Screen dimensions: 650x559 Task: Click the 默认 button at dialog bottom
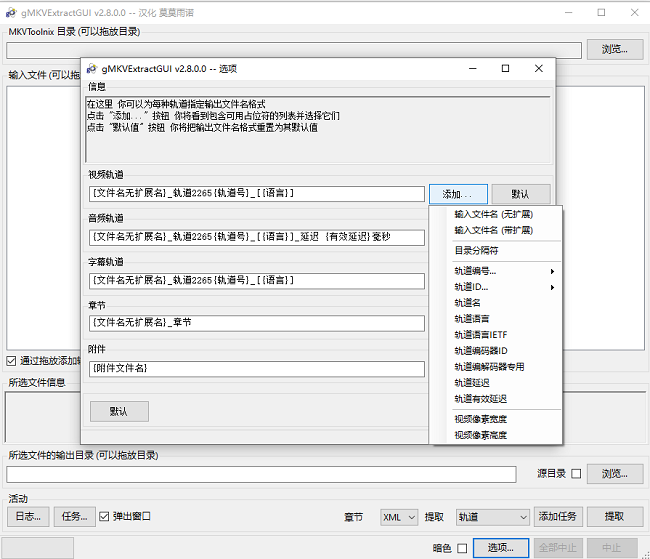(x=119, y=411)
